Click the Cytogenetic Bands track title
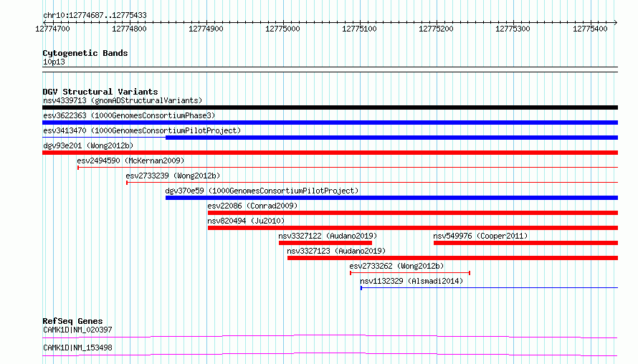 (85, 53)
